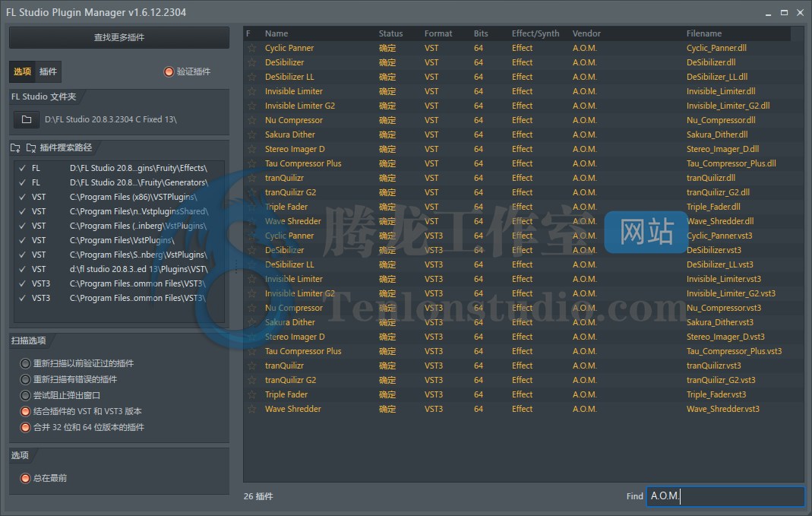Screen dimensions: 812x516
Task: Star the tranQuilizr_G2.vst3 plugin row
Action: [x=251, y=380]
